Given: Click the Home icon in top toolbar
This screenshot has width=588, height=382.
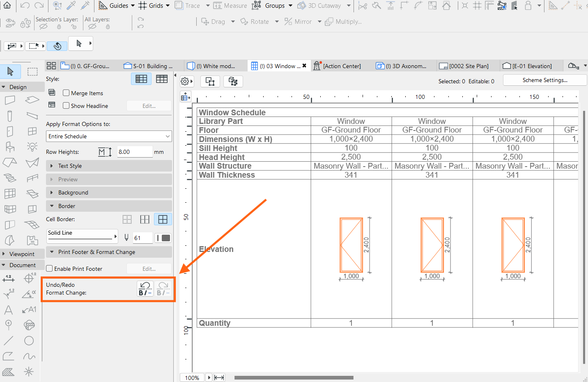Looking at the screenshot, I should point(7,5).
